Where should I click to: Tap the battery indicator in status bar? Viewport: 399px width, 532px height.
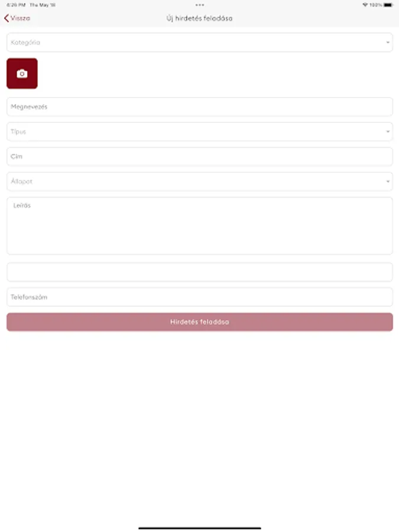[388, 5]
